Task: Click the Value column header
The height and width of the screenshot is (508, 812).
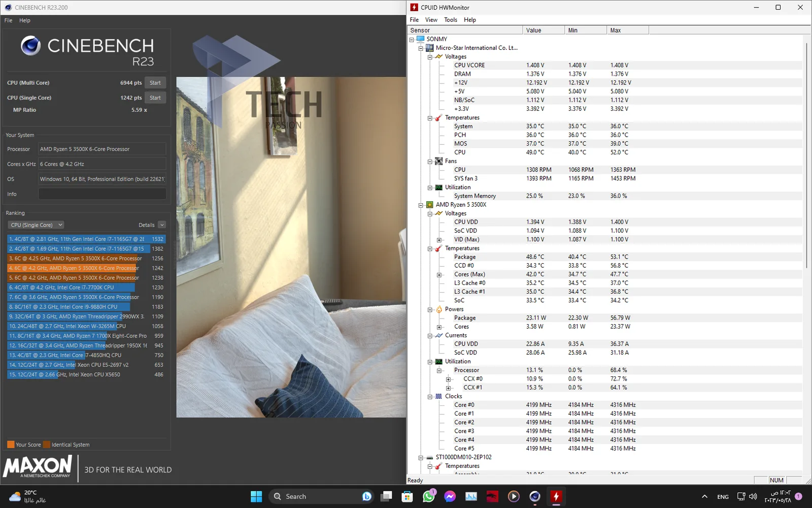Action: point(544,30)
